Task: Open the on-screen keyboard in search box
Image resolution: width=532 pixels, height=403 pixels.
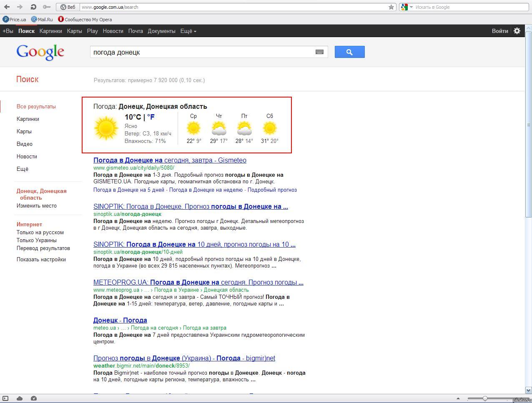Action: point(319,52)
